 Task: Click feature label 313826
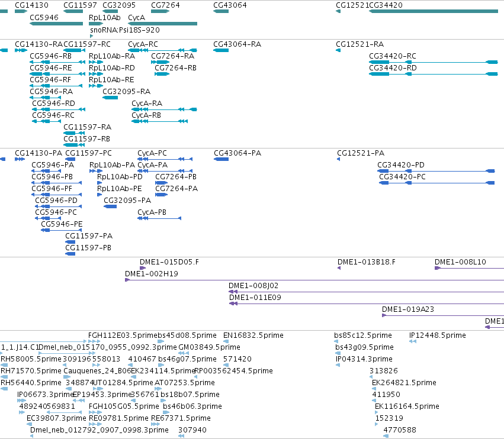[383, 371]
